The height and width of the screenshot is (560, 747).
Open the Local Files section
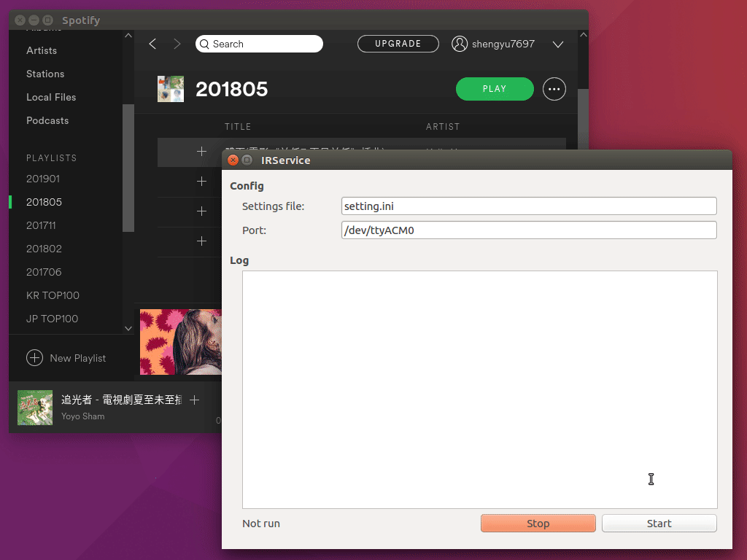coord(51,97)
